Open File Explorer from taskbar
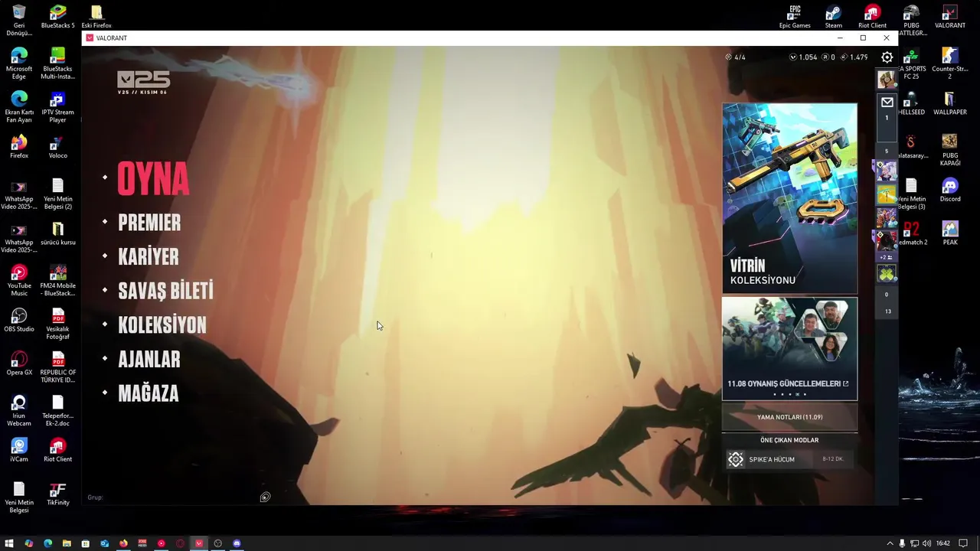This screenshot has height=551, width=980. pos(67,543)
